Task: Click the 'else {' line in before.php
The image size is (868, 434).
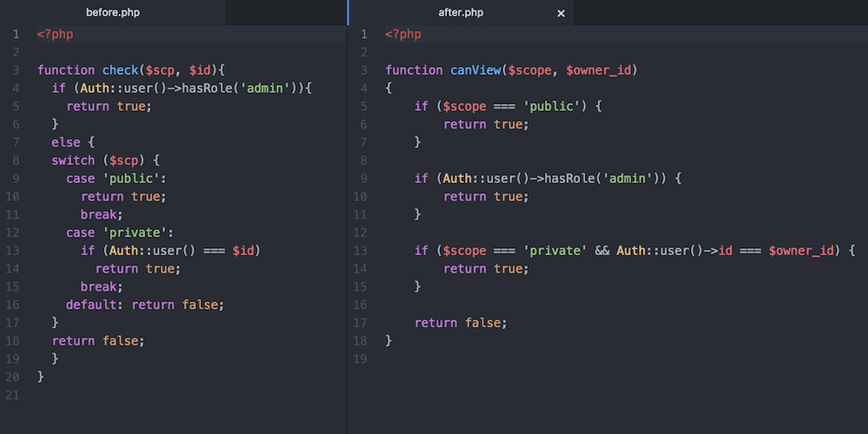Action: (x=73, y=143)
